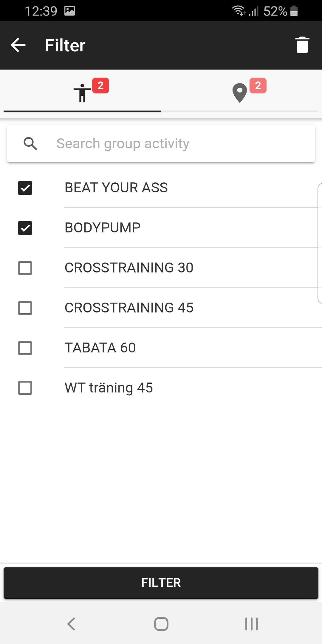Uncheck the BODYPUMP checkbox
Image resolution: width=322 pixels, height=644 pixels.
(25, 228)
